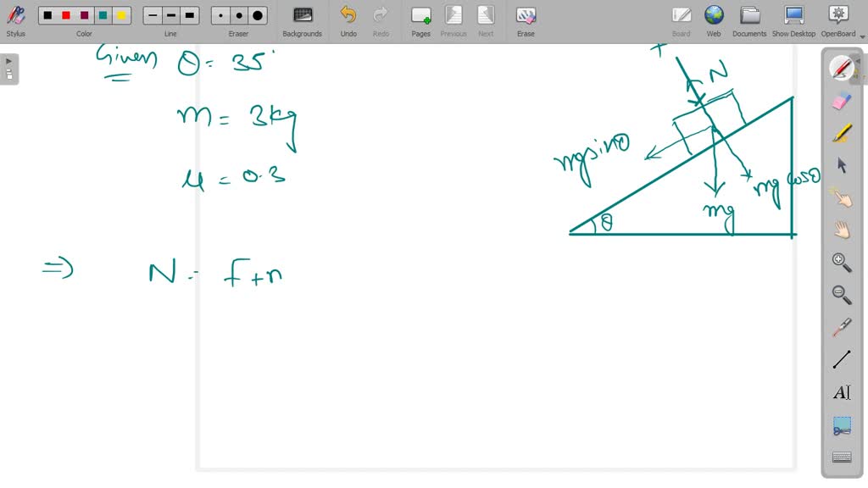Undo the last stroke
This screenshot has width=868, height=488.
click(x=348, y=21)
